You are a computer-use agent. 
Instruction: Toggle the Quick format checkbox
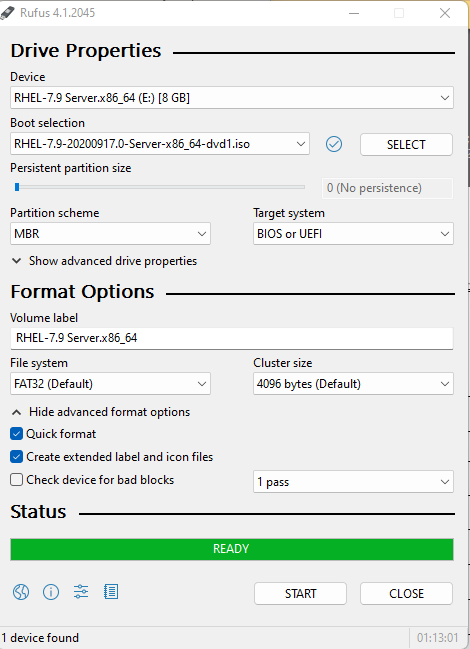point(17,434)
